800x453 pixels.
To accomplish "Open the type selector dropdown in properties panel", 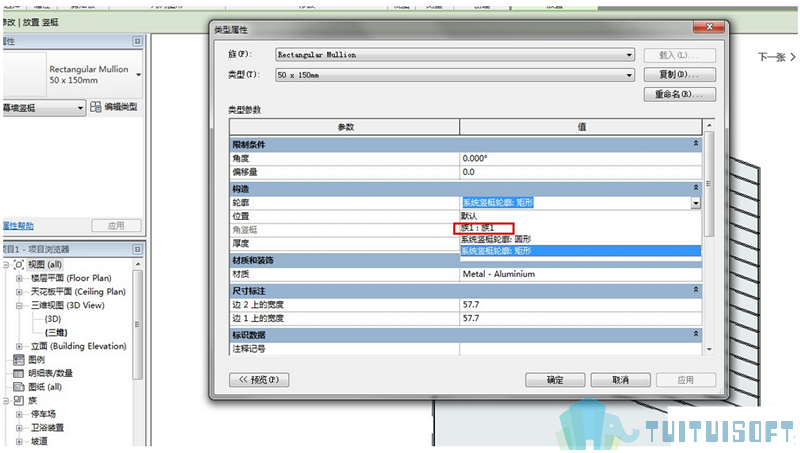I will click(138, 75).
